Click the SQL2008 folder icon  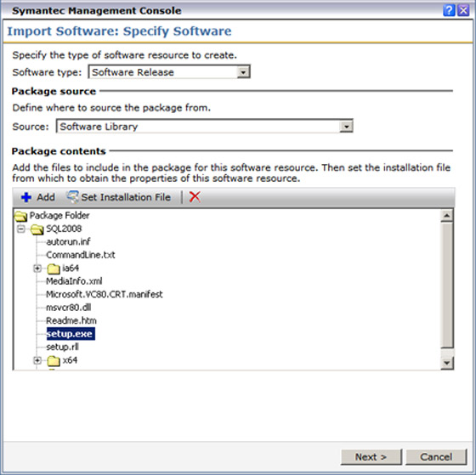[x=37, y=229]
